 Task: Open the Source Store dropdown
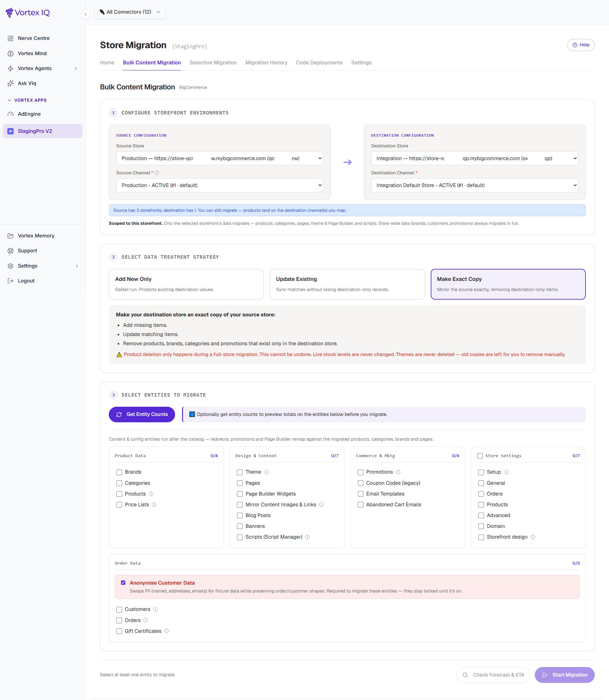[x=220, y=158]
